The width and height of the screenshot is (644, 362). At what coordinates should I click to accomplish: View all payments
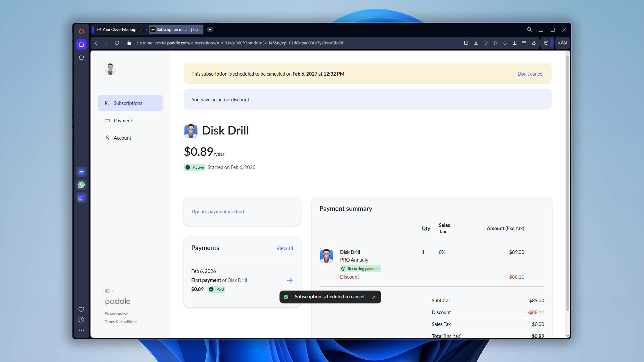285,248
